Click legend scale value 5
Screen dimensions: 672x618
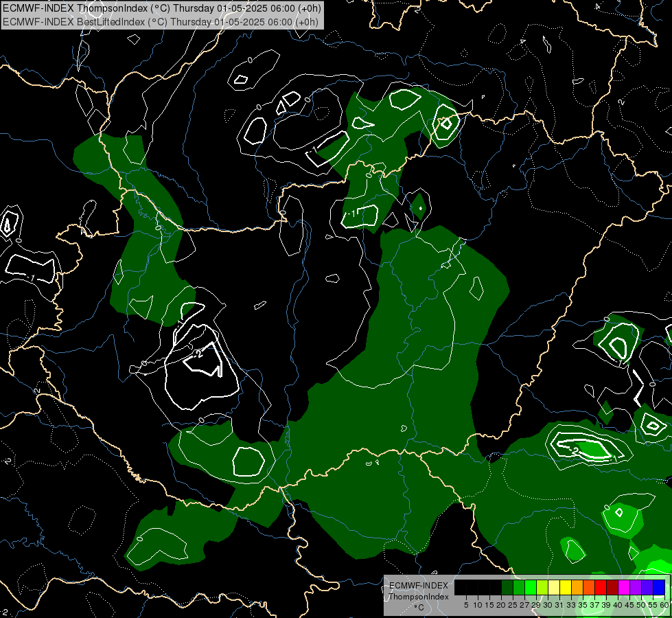466,605
